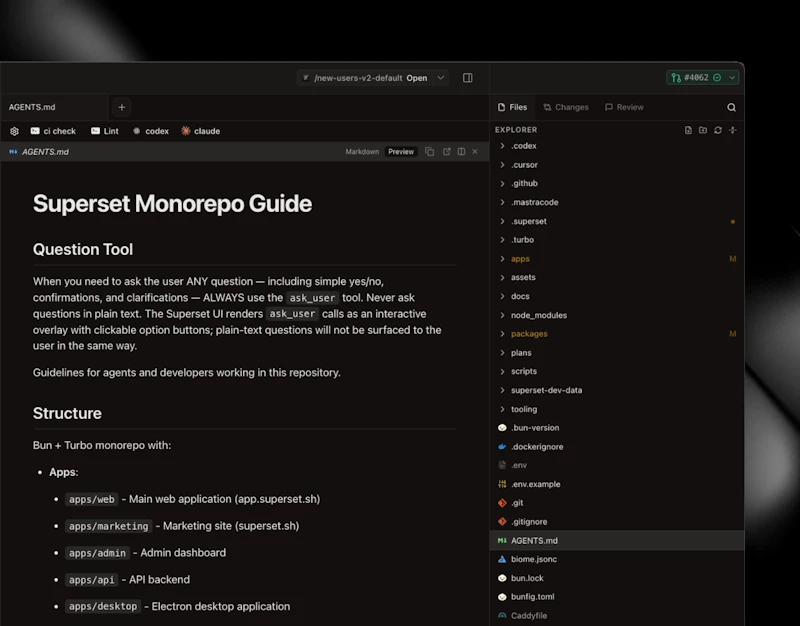Image resolution: width=800 pixels, height=626 pixels.
Task: Open the .git entry
Action: (x=617, y=503)
